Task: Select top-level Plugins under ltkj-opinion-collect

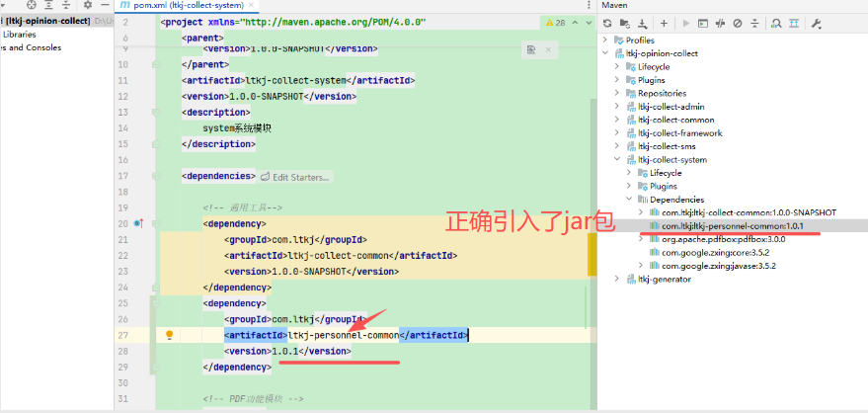Action: click(x=651, y=80)
